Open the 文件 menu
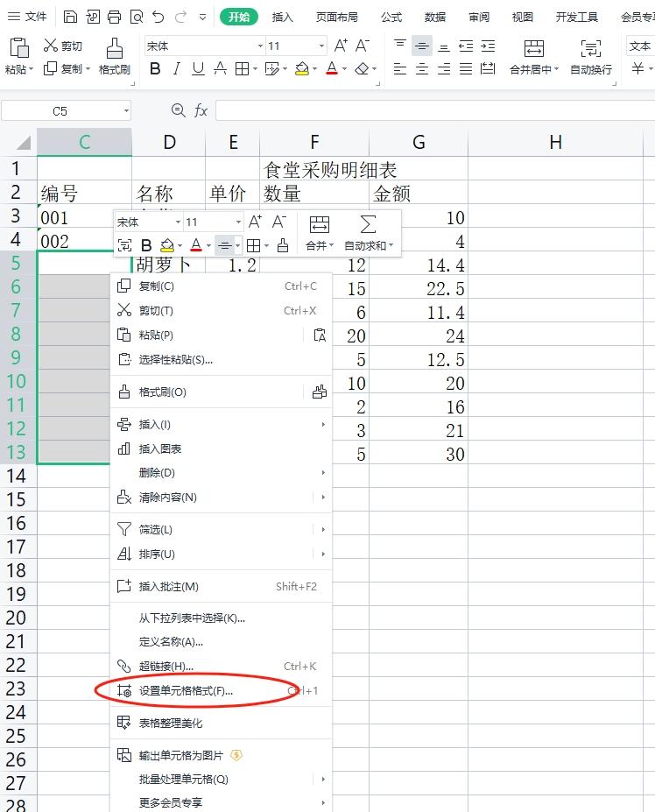 point(29,17)
